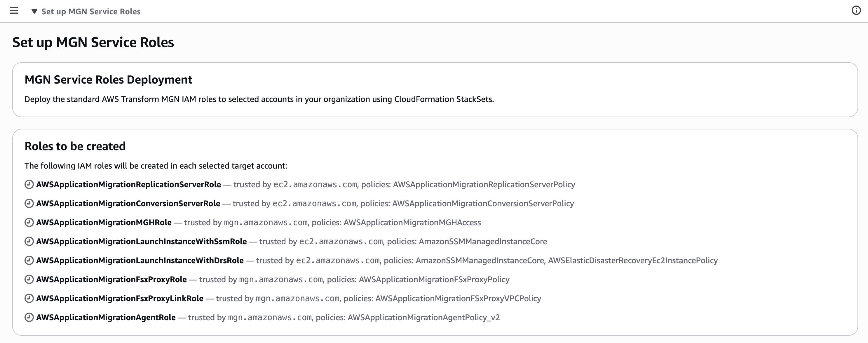Click the AWSApplicationMigrationMGHAccess policy text
The image size is (868, 343).
tap(412, 222)
